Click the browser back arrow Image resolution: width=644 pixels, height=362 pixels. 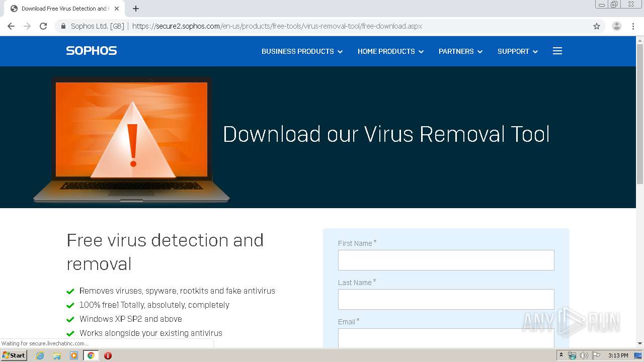[x=11, y=26]
